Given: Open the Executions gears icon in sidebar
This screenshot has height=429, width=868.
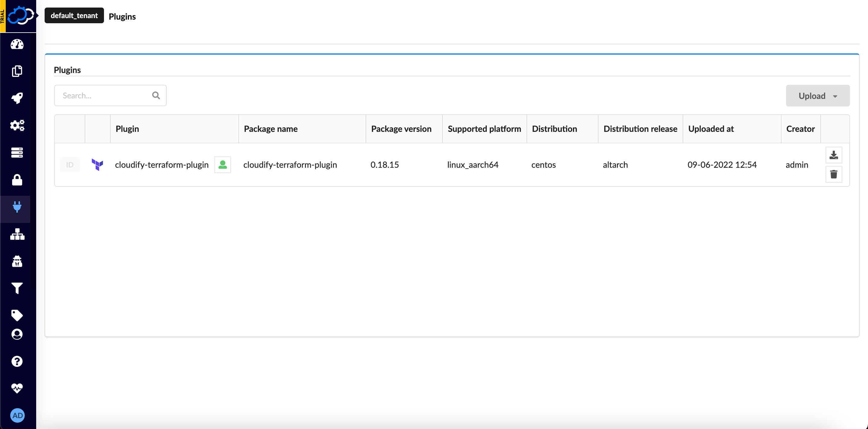Looking at the screenshot, I should click(17, 126).
